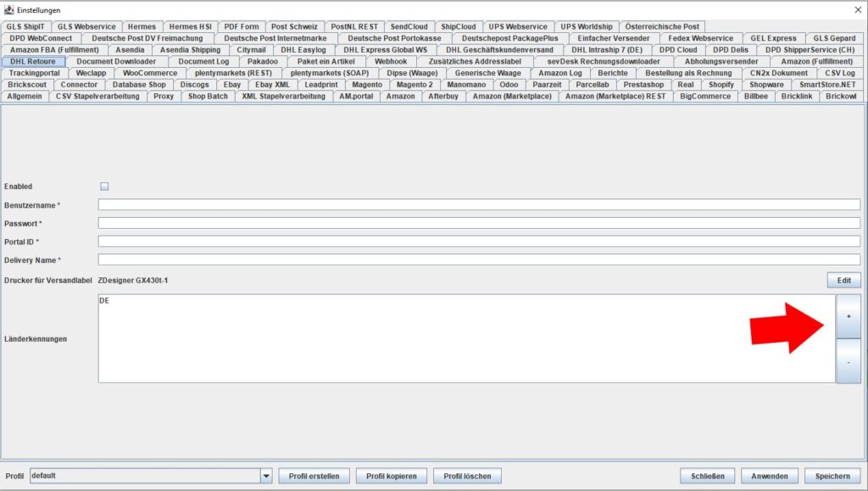Open the Profil dropdown arrow
Viewport: 868px width, 491px height.
pyautogui.click(x=266, y=476)
